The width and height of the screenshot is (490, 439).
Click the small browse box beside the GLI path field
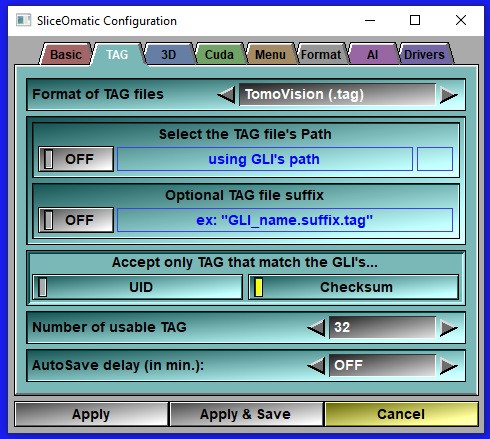pyautogui.click(x=435, y=159)
